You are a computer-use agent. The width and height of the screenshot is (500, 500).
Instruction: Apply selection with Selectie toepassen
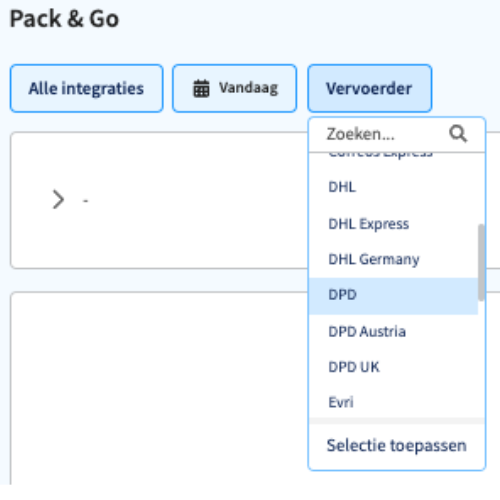tap(396, 446)
